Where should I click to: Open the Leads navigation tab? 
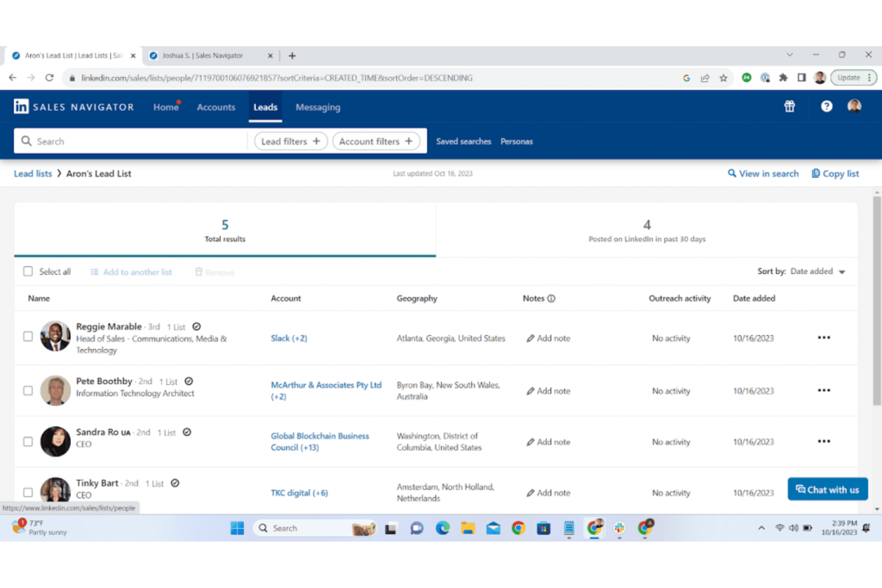point(265,107)
